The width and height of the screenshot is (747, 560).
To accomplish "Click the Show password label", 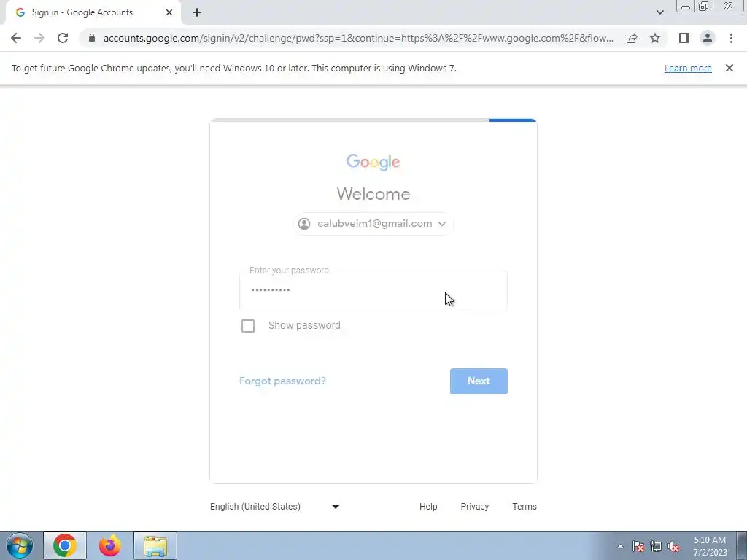I will point(304,325).
